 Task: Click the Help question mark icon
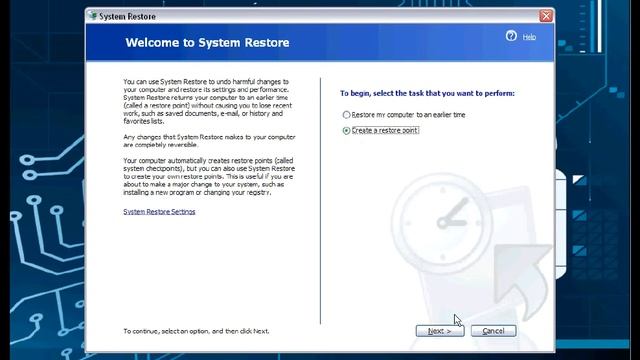(511, 36)
